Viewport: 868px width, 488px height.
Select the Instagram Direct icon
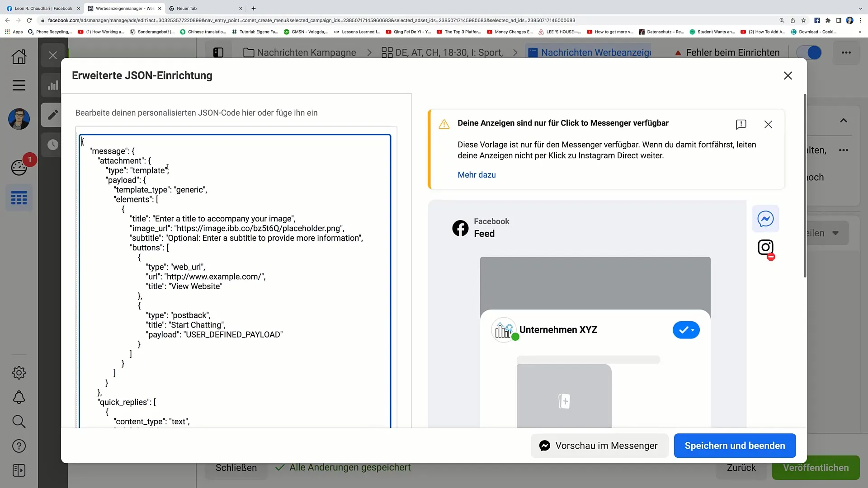[x=765, y=249]
